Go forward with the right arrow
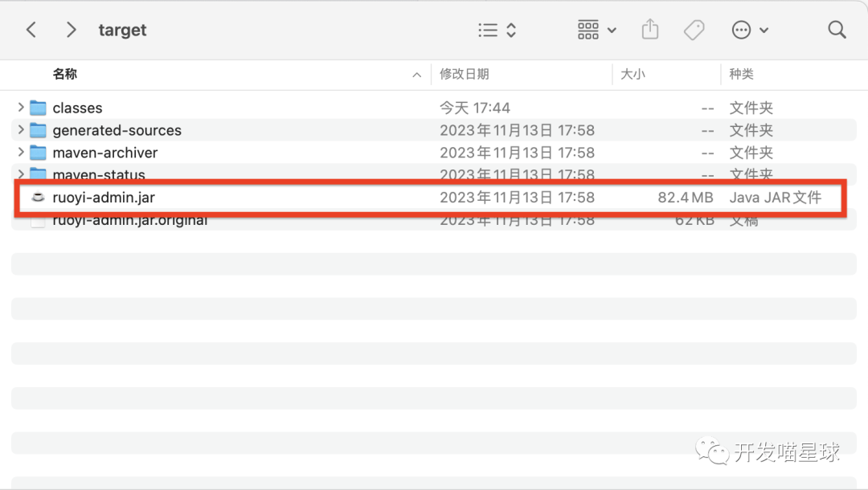The width and height of the screenshot is (868, 490). tap(71, 30)
